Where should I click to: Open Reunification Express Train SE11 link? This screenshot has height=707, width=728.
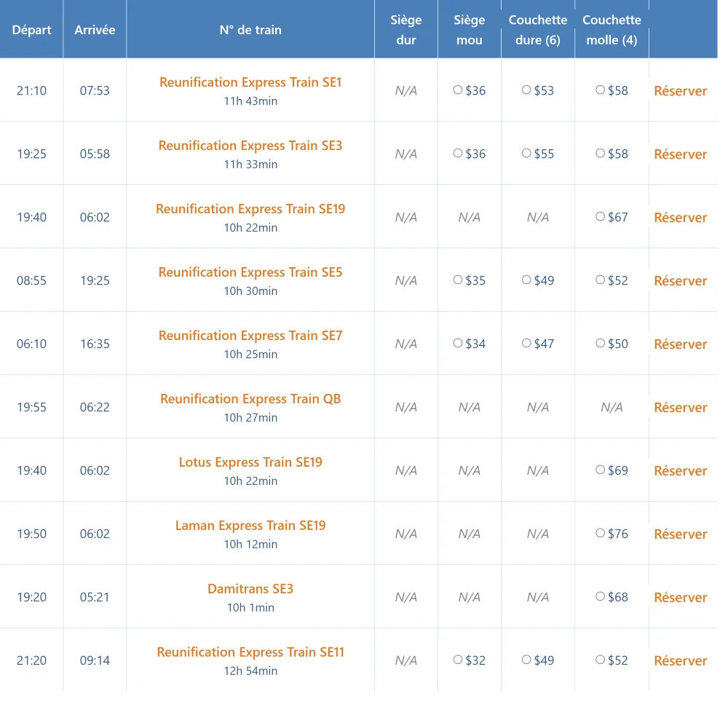tap(250, 652)
